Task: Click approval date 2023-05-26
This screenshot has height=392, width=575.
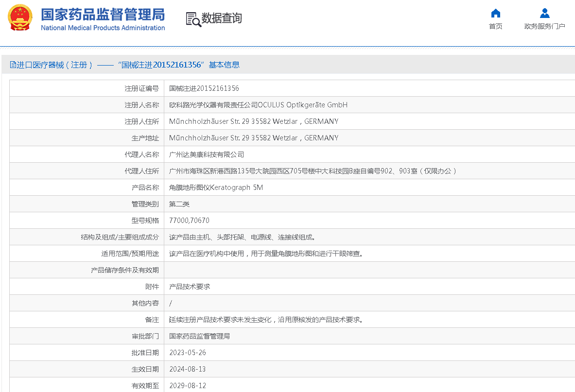Action: 188,353
